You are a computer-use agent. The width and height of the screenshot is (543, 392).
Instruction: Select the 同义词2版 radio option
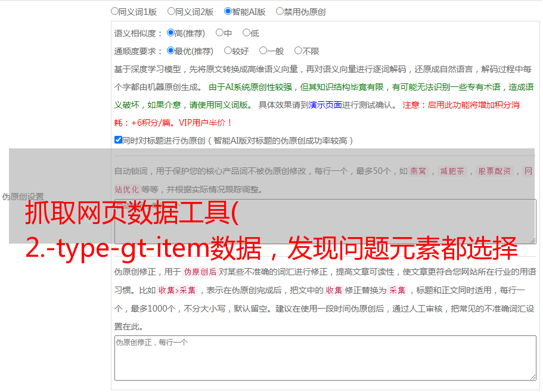(x=171, y=11)
